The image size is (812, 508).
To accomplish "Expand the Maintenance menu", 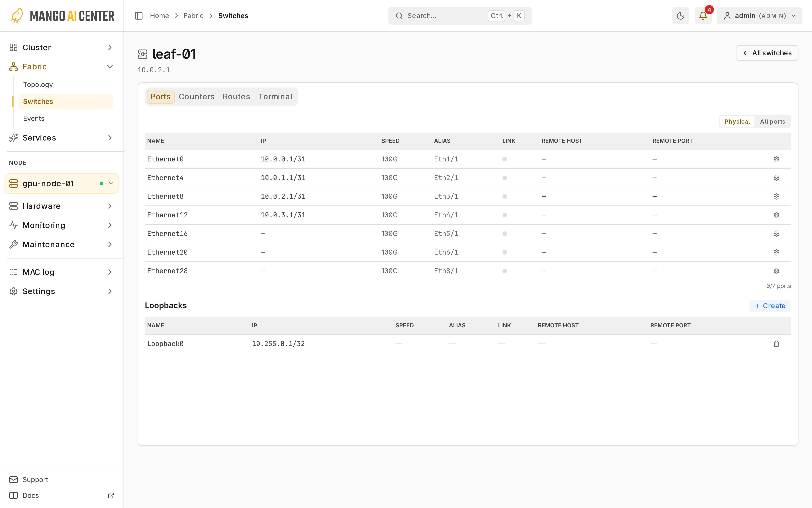I will (62, 244).
